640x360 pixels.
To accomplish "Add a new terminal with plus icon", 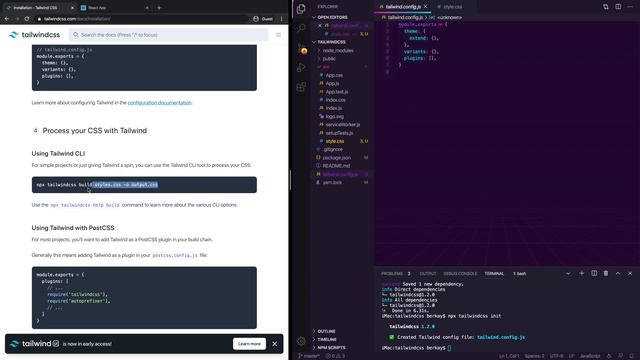I will [582, 273].
